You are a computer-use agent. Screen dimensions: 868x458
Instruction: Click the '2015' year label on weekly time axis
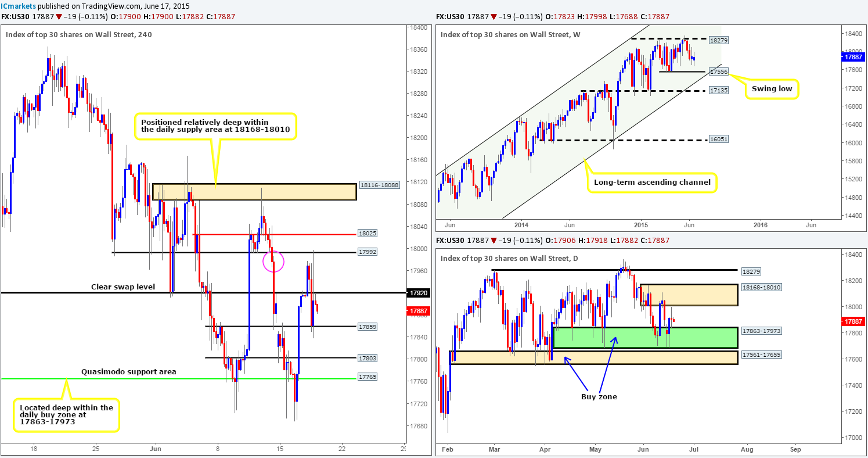tap(641, 225)
